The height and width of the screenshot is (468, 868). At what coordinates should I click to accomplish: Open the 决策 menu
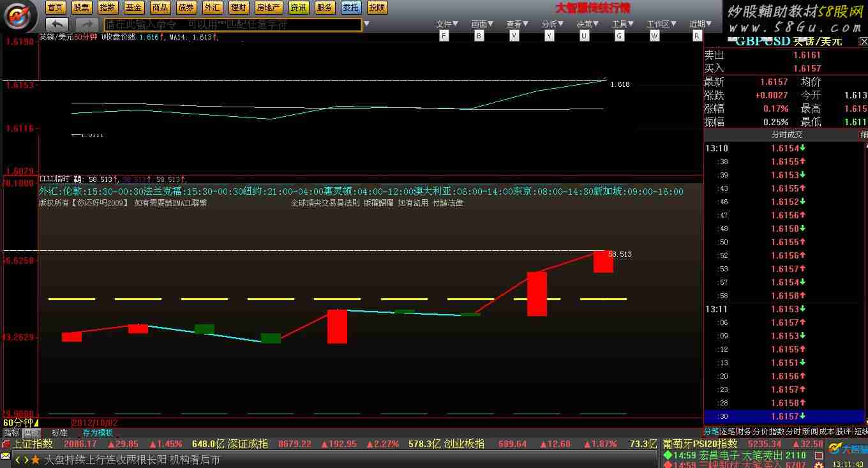tap(588, 24)
